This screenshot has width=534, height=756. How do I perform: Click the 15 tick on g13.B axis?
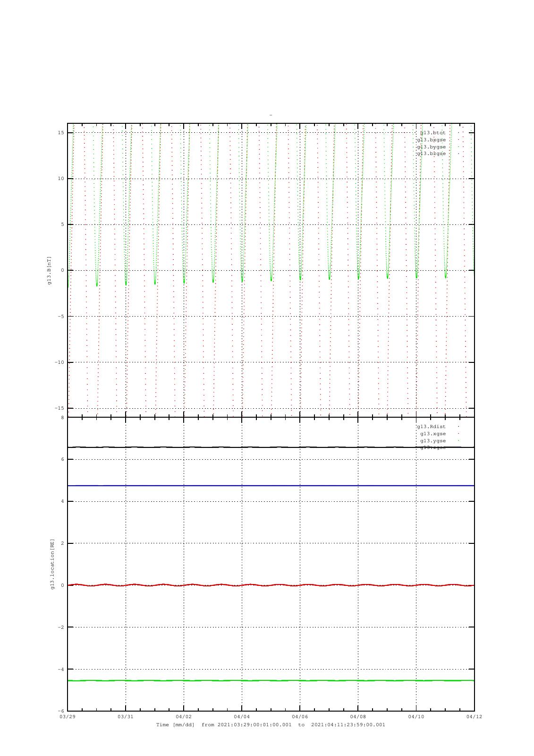point(61,133)
